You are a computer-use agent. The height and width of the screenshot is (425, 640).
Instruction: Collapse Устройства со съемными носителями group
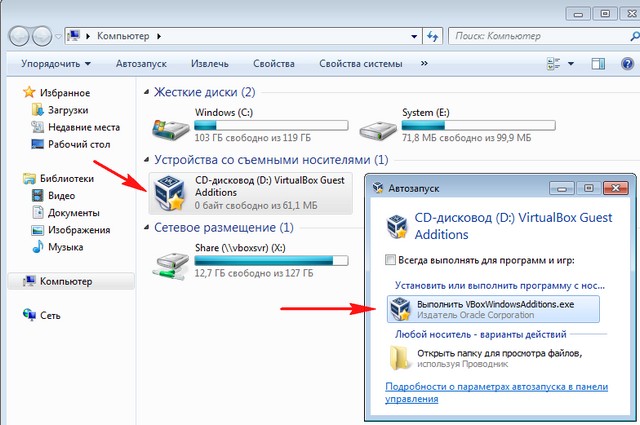(147, 160)
